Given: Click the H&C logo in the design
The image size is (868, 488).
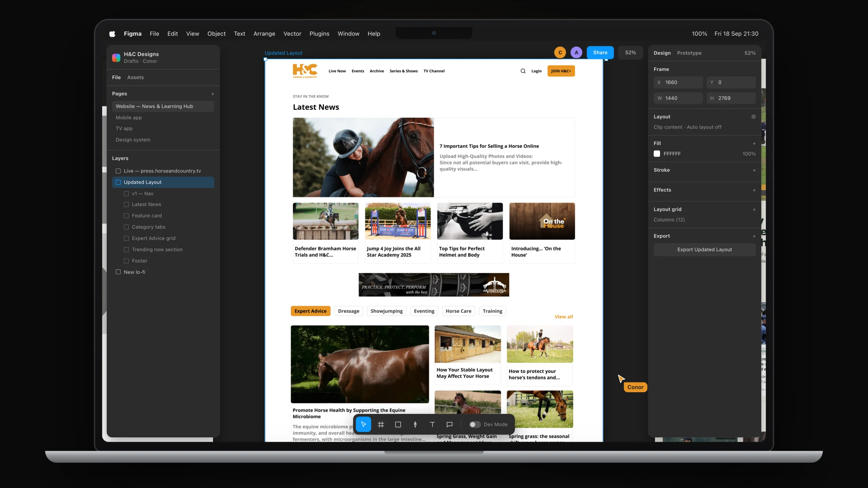Looking at the screenshot, I should [305, 71].
